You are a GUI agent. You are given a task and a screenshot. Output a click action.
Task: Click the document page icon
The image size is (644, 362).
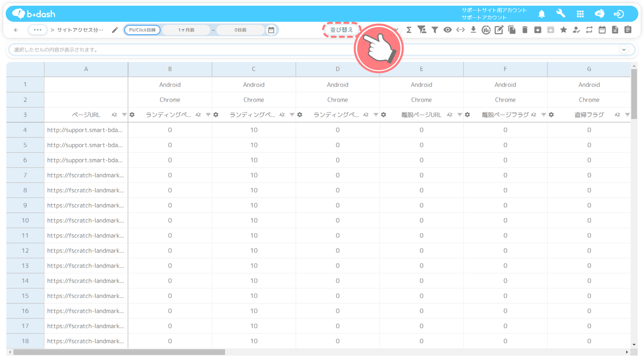(615, 30)
